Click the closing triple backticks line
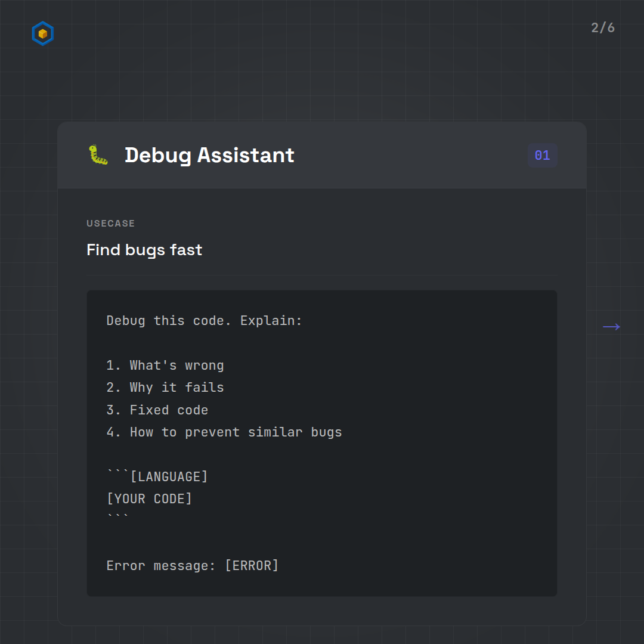 tap(117, 518)
